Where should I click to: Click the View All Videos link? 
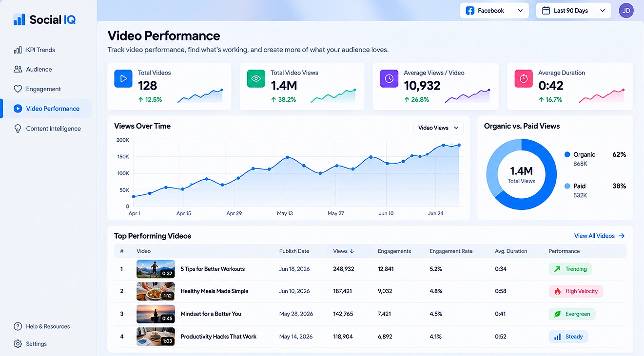[599, 236]
